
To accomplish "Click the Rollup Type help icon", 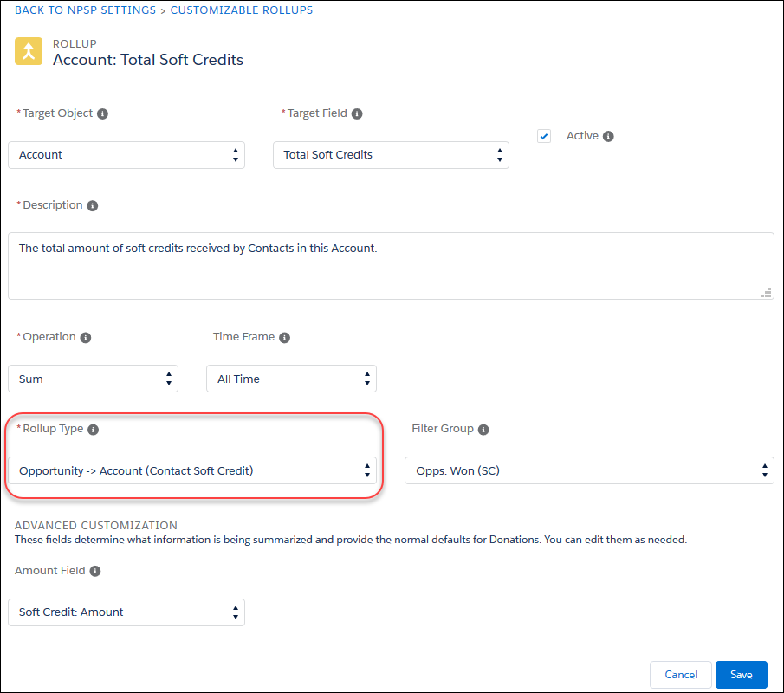I will point(94,429).
